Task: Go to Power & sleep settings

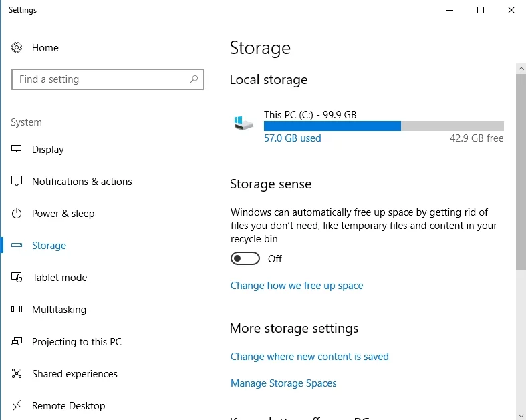Action: pyautogui.click(x=63, y=214)
